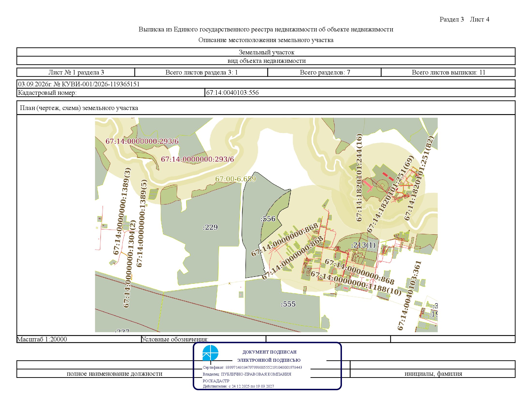This screenshot has height=411, width=532.
Task: Select the ":555" parcel label on map
Action: click(x=288, y=304)
